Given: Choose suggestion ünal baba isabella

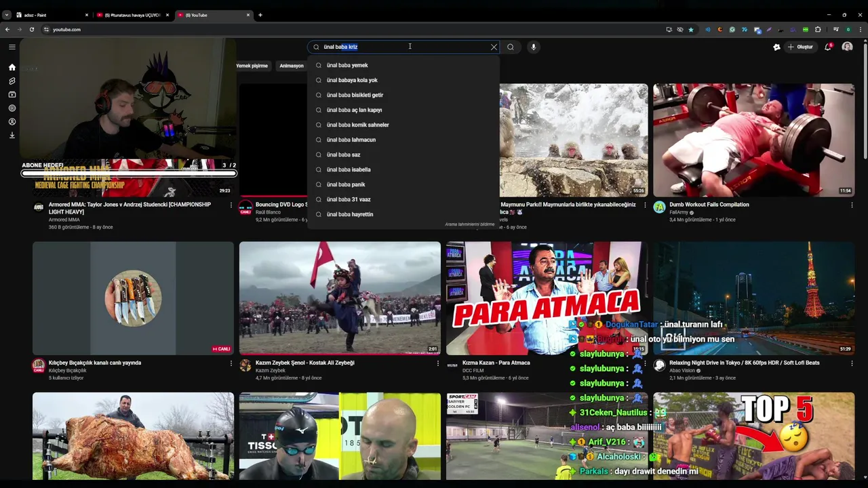Looking at the screenshot, I should [403, 169].
